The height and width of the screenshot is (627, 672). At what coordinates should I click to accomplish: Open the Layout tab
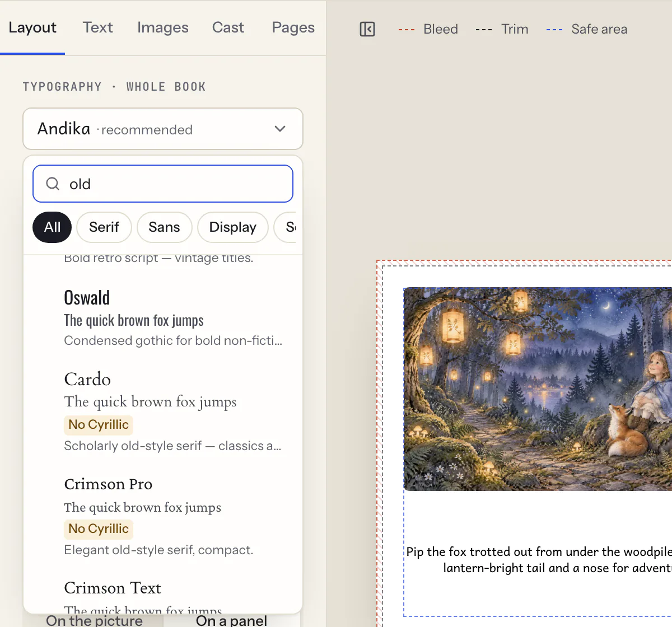(x=32, y=27)
